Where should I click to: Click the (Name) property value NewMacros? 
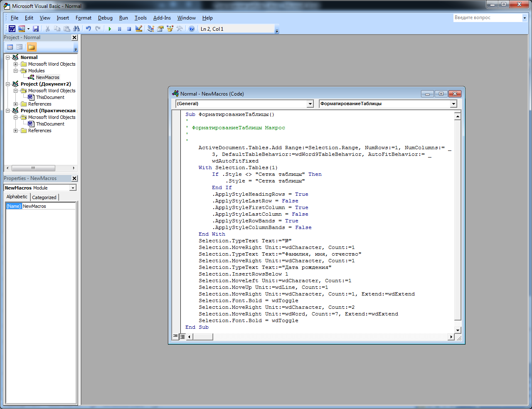(49, 206)
